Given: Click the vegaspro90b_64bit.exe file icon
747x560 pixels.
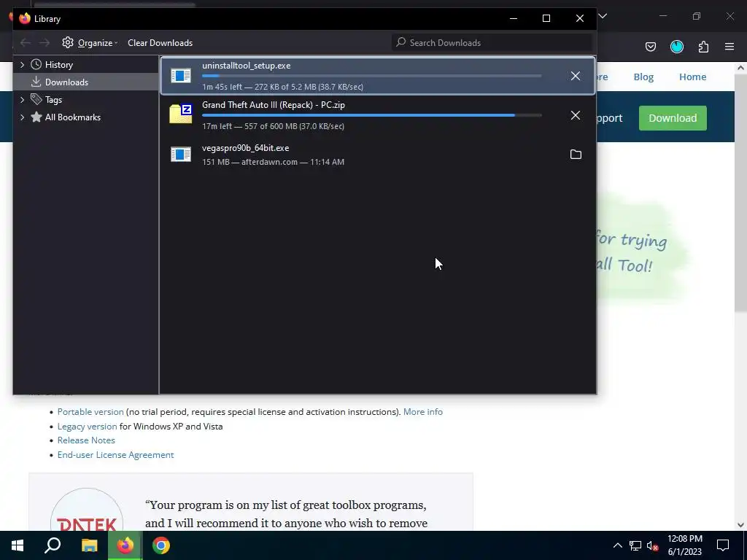Looking at the screenshot, I should [181, 155].
